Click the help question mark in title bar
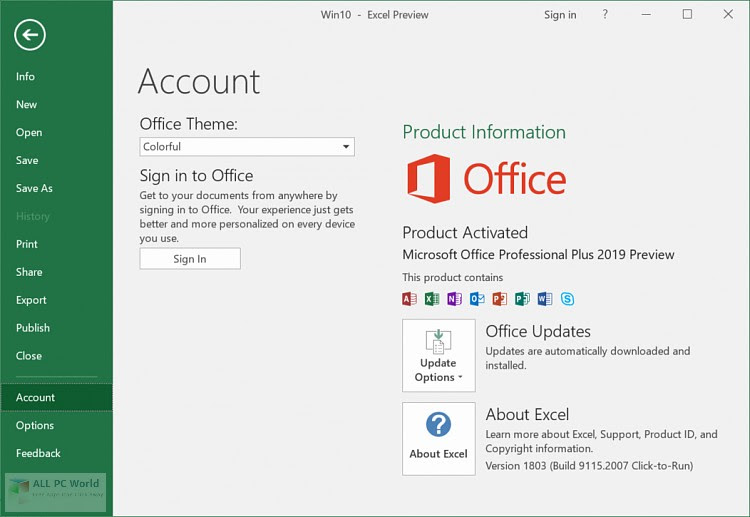This screenshot has width=750, height=517. pos(605,14)
